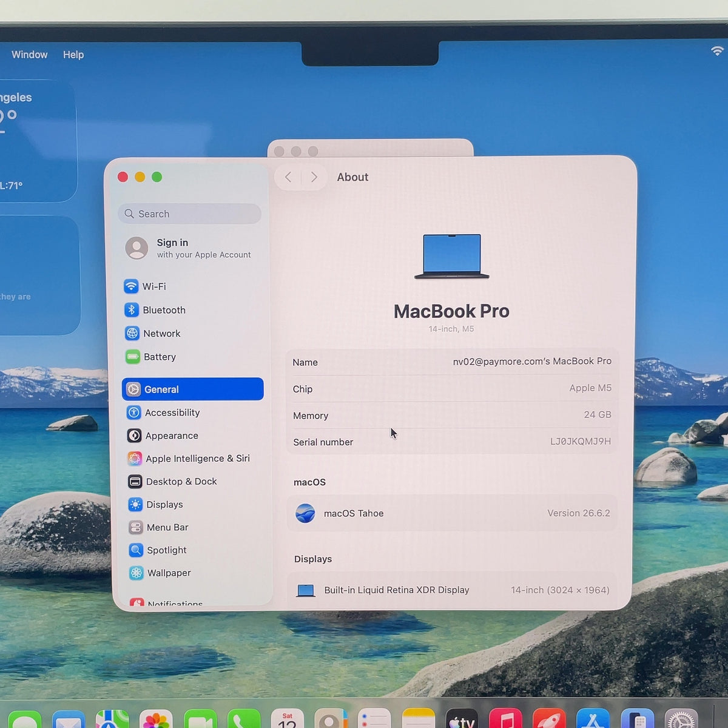Open Apple TV from the Dock
The image size is (728, 728).
(462, 719)
